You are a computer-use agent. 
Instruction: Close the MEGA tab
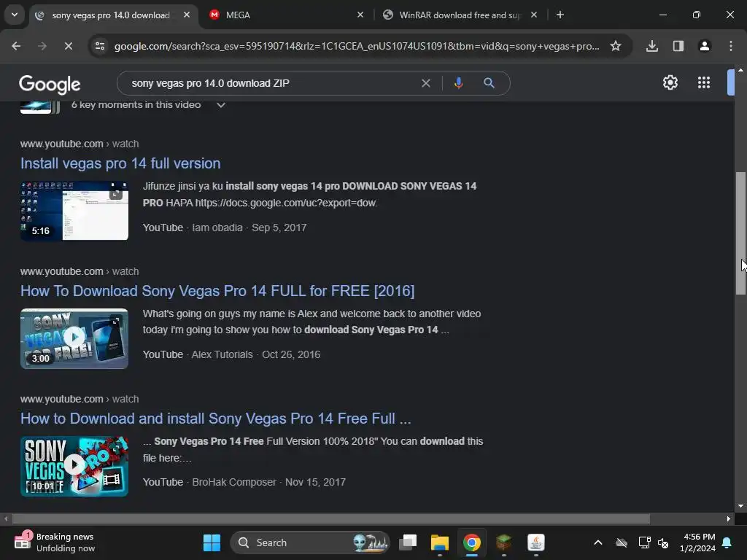click(360, 15)
